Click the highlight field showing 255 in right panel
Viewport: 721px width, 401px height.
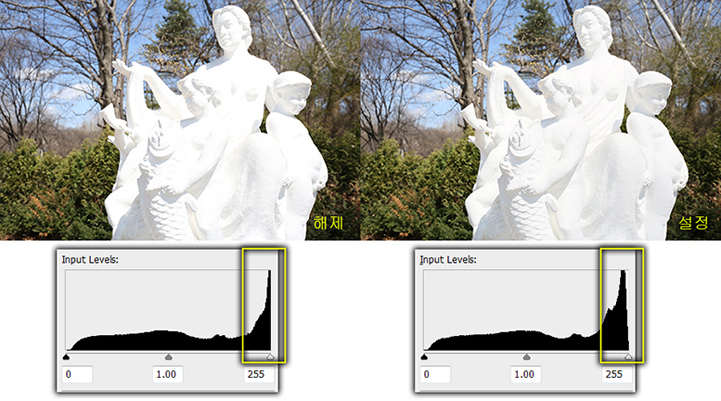tap(617, 374)
